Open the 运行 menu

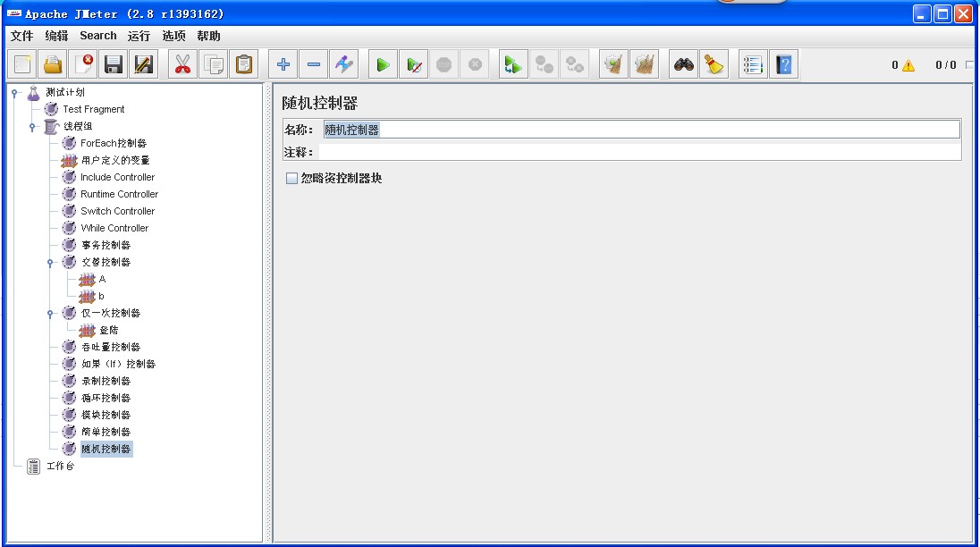point(139,36)
